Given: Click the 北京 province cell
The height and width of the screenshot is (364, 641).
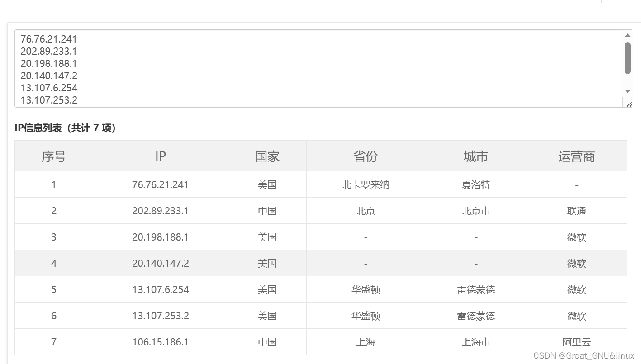Looking at the screenshot, I should pyautogui.click(x=366, y=211).
